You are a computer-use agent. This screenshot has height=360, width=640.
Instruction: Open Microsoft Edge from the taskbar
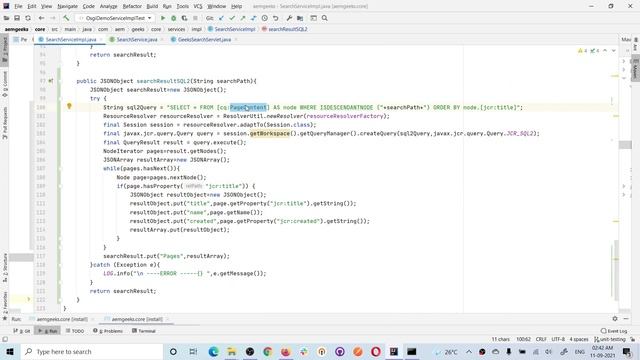click(x=213, y=351)
